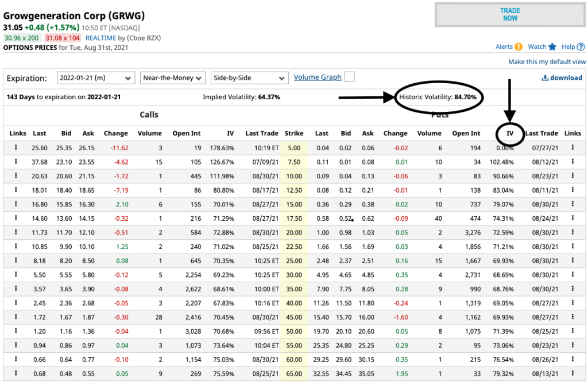Viewport: 588px width, 382px height.
Task: Click the calls Open Int column header
Action: 187,133
